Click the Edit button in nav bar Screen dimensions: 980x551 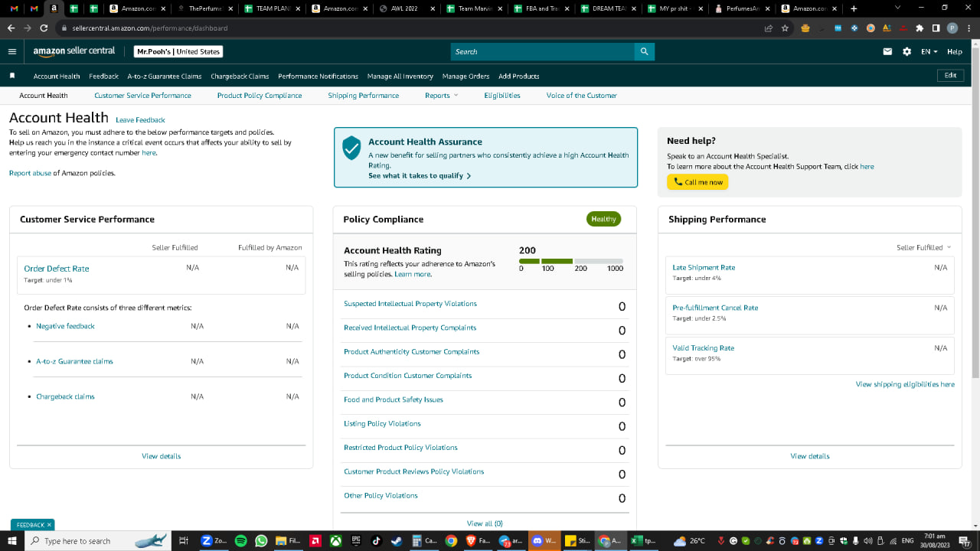click(x=950, y=75)
